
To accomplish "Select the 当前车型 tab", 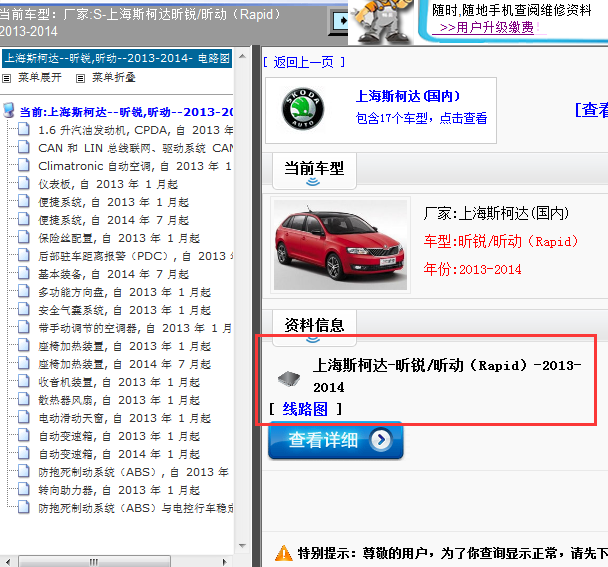I will coord(314,171).
